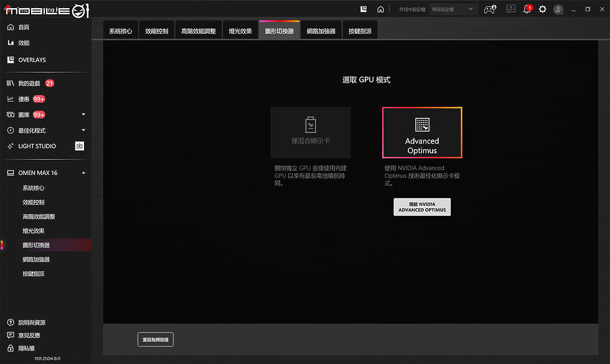
Task: Minimize the OMEN window
Action: click(x=573, y=9)
